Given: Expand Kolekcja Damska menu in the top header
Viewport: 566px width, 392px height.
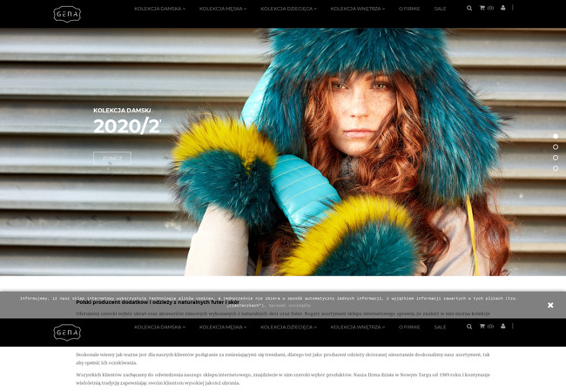Looking at the screenshot, I should (160, 9).
